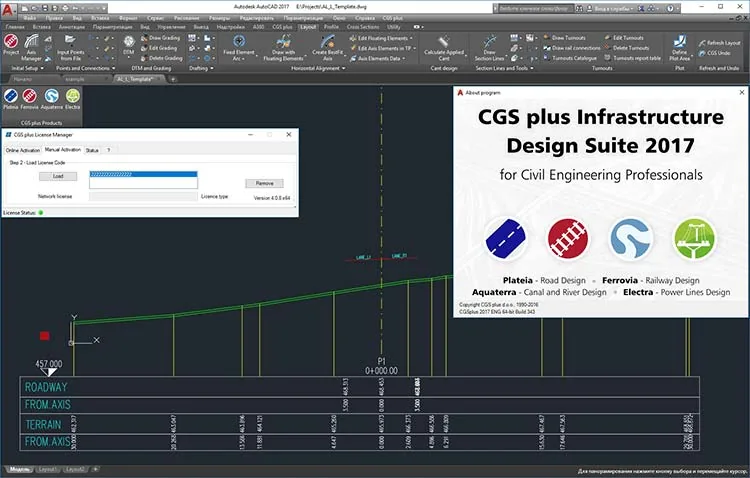
Task: Expand Section Lines and Tools panel
Action: (x=504, y=68)
